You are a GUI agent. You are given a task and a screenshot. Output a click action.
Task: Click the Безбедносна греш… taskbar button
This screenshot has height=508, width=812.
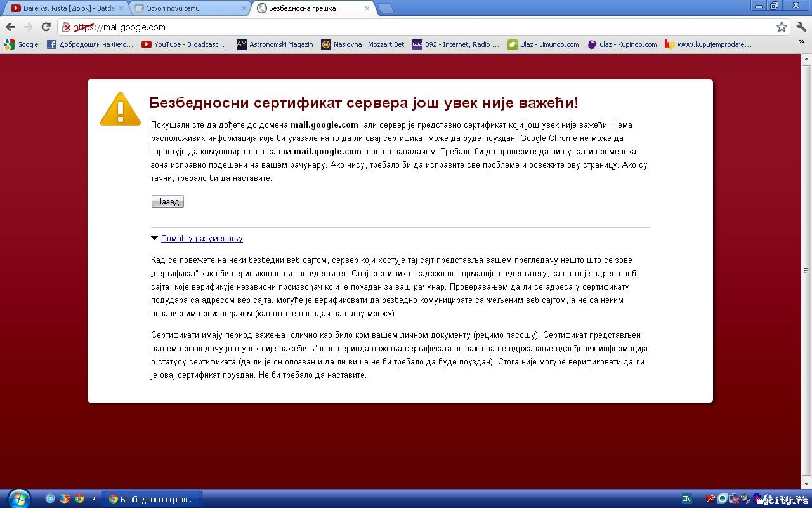[152, 499]
